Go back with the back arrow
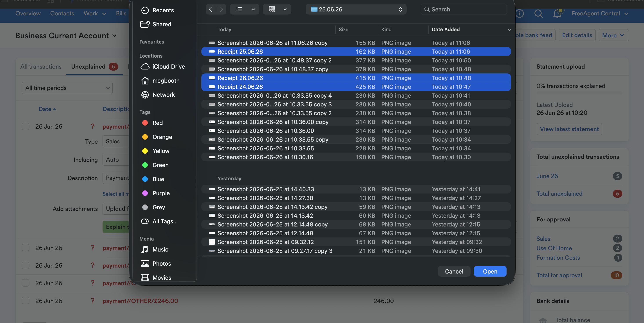This screenshot has width=644, height=323. point(211,9)
